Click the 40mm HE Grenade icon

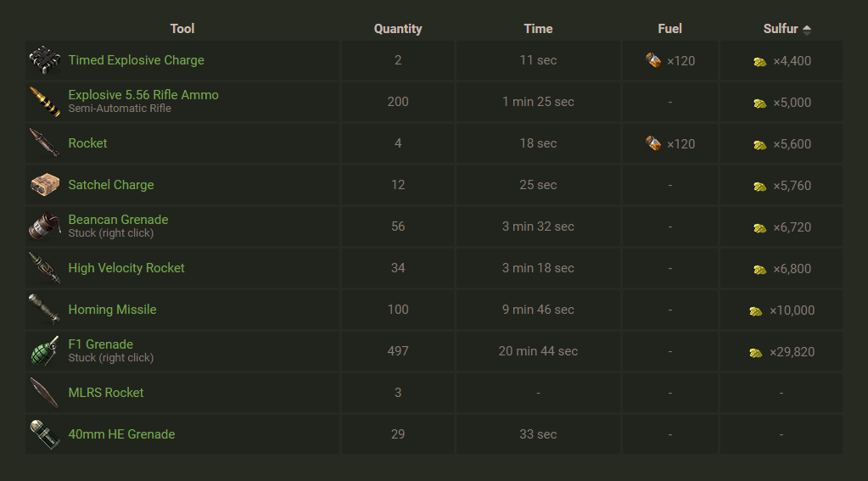[x=44, y=434]
